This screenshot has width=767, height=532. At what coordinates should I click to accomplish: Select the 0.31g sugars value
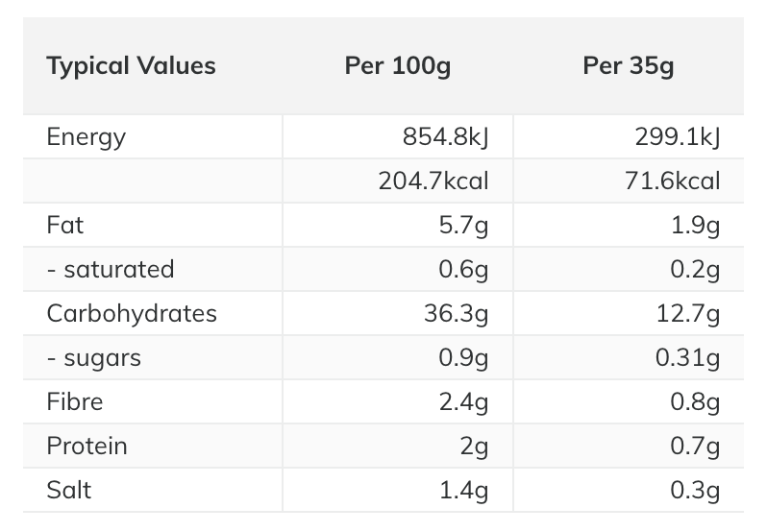point(688,357)
